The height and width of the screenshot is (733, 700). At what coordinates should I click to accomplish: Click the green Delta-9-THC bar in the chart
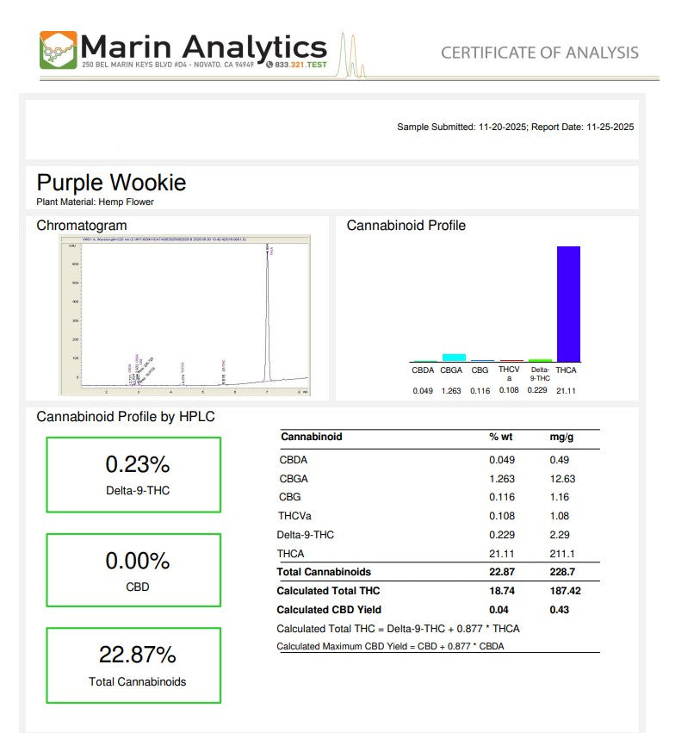click(x=540, y=360)
